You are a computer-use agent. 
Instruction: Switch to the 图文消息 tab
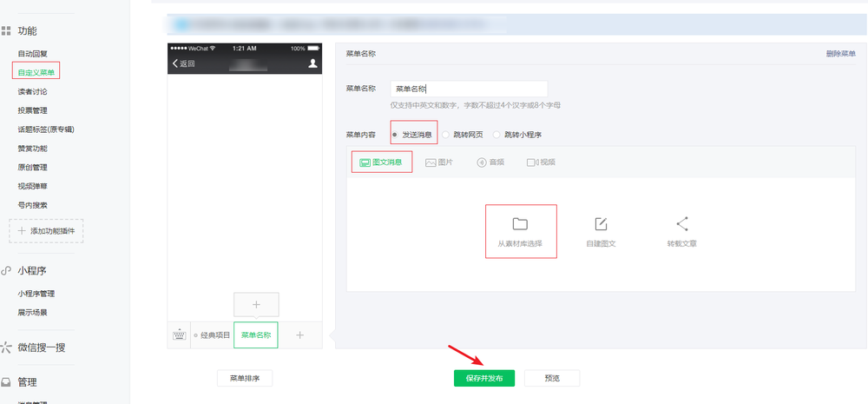pyautogui.click(x=381, y=162)
